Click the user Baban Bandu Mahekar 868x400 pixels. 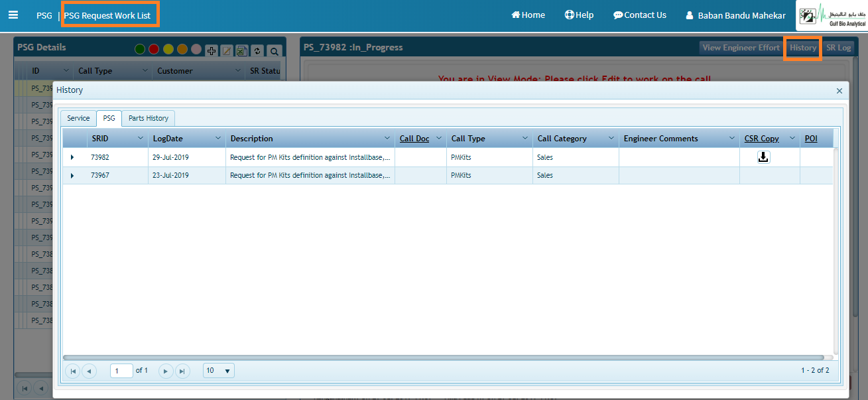[x=735, y=15]
